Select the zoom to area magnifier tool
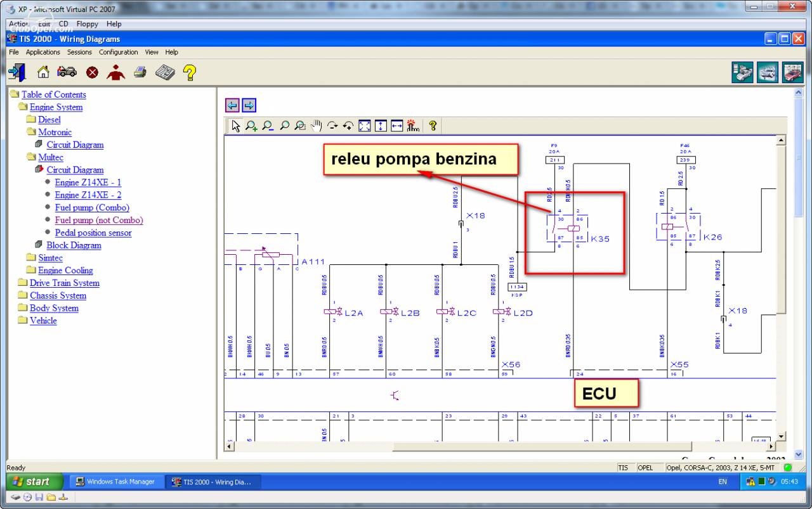 coord(301,126)
